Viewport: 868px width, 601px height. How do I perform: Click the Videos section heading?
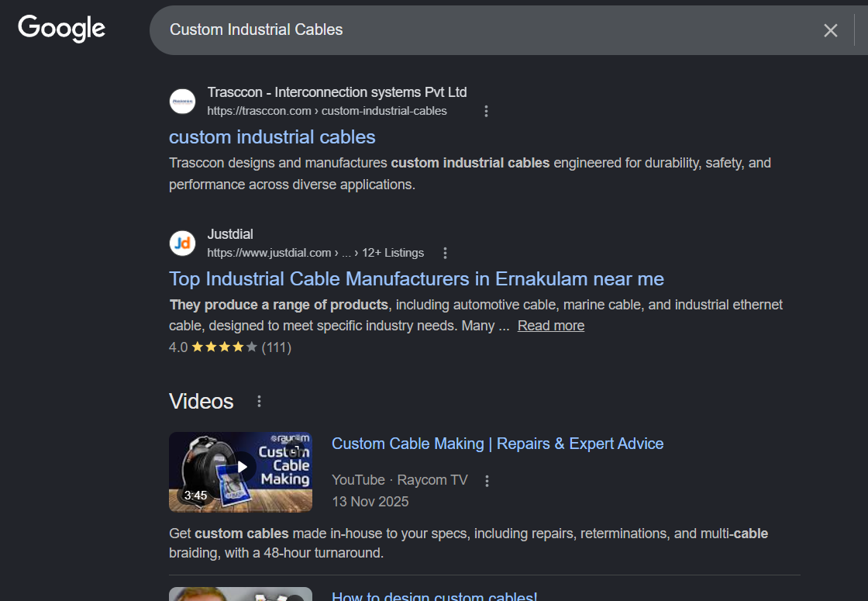[x=201, y=402]
